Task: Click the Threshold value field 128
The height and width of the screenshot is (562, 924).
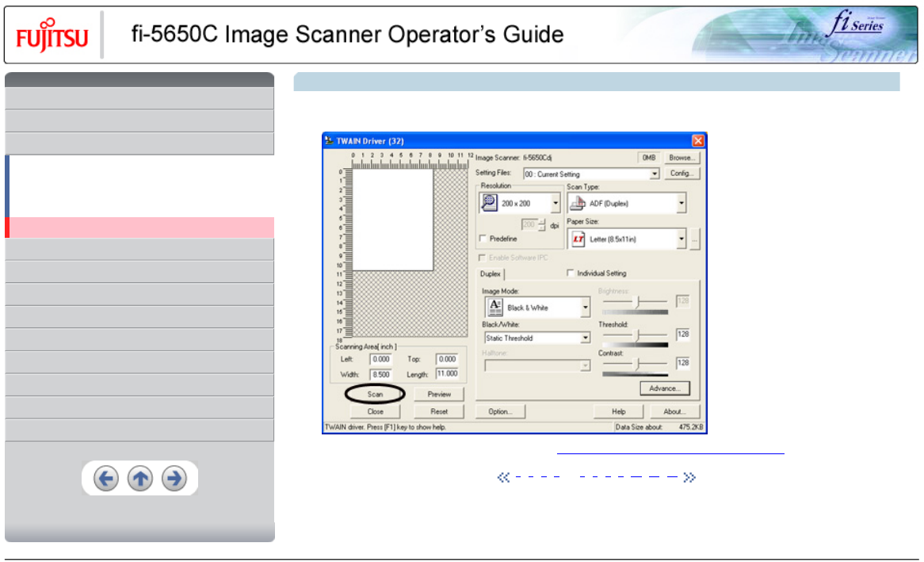Action: pyautogui.click(x=683, y=335)
